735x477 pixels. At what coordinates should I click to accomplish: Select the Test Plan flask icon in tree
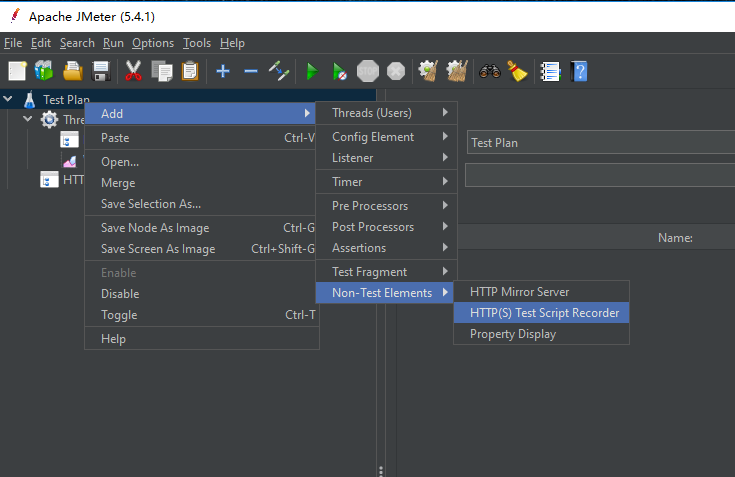pos(30,99)
